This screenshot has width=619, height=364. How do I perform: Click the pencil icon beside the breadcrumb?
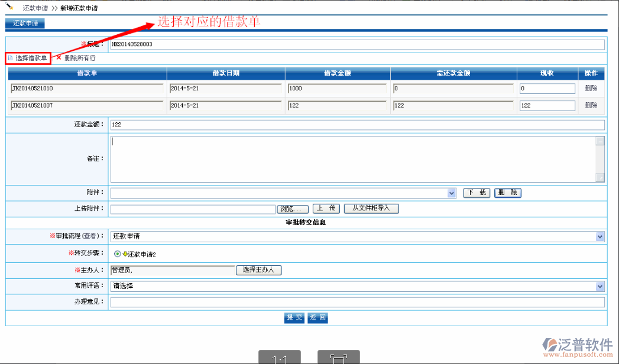point(9,6)
